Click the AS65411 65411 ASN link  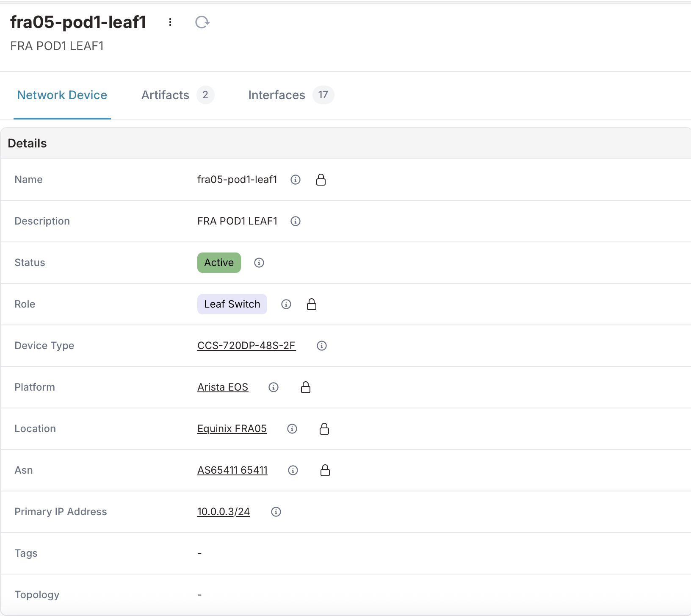(232, 470)
